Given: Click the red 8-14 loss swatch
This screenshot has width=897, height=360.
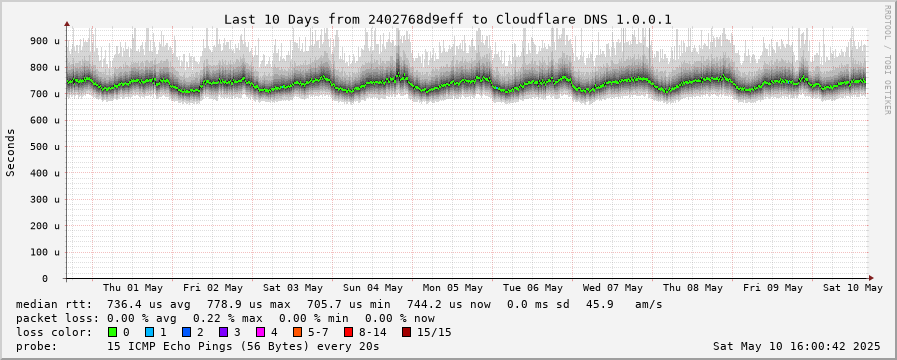Looking at the screenshot, I should (348, 332).
